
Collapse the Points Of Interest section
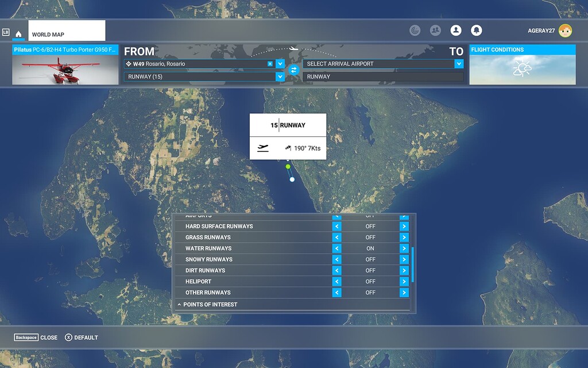[180, 304]
